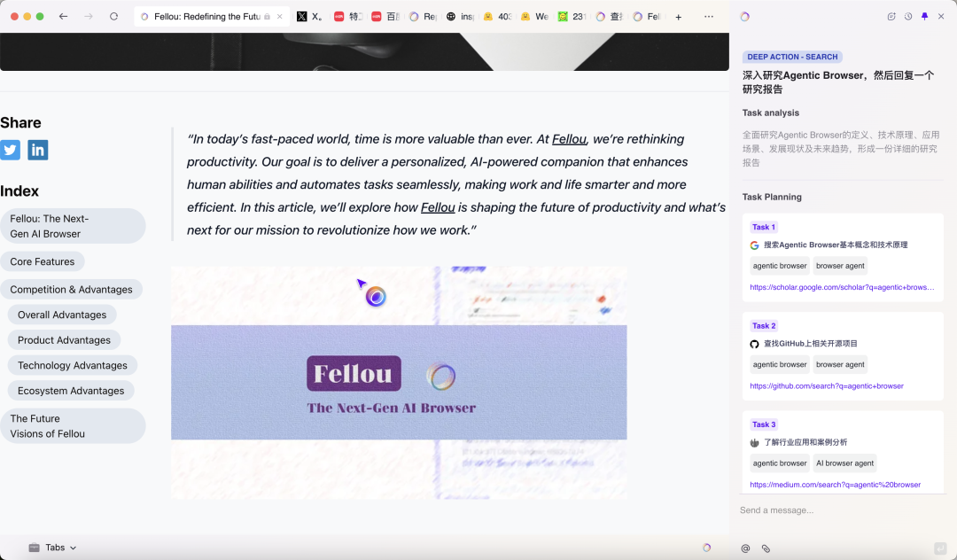Share the article on Twitter
Screen dimensions: 957x560
[x=11, y=150]
